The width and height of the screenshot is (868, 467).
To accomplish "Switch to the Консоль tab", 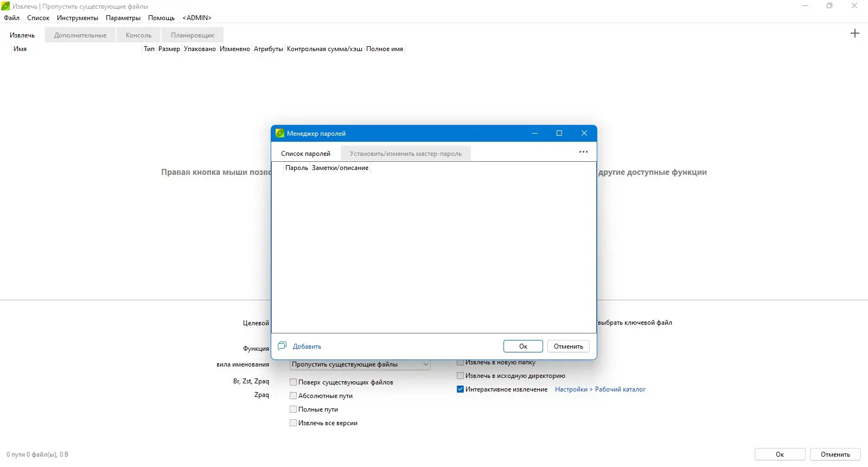I will point(138,35).
